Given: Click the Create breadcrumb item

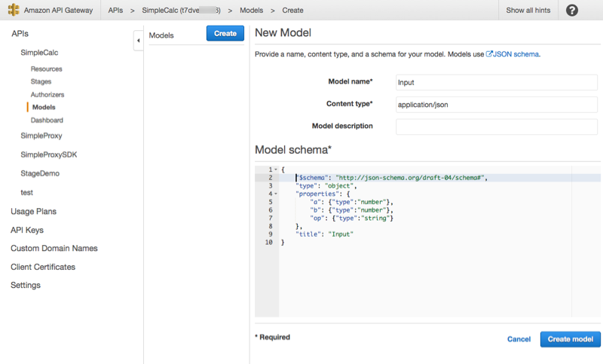Looking at the screenshot, I should tap(292, 11).
